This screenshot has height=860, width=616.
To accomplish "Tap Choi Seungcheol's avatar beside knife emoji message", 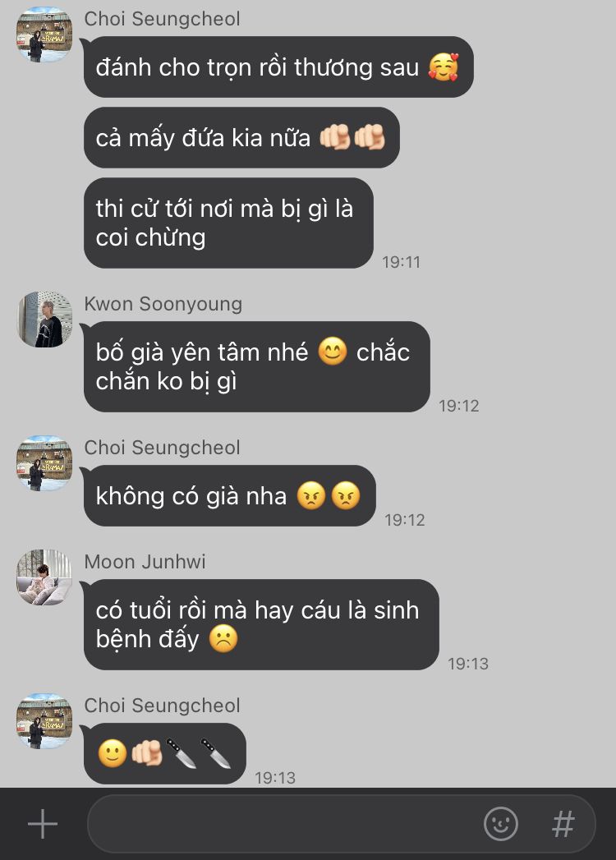I will (44, 721).
